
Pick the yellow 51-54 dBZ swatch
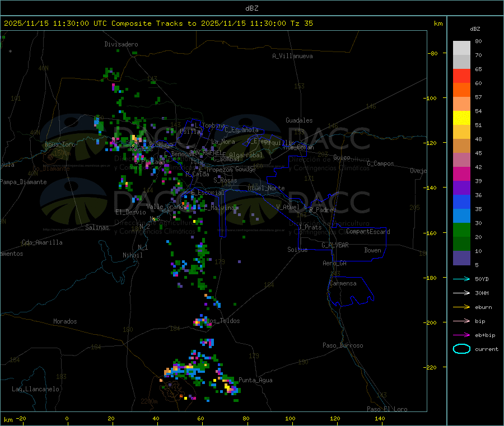461,118
